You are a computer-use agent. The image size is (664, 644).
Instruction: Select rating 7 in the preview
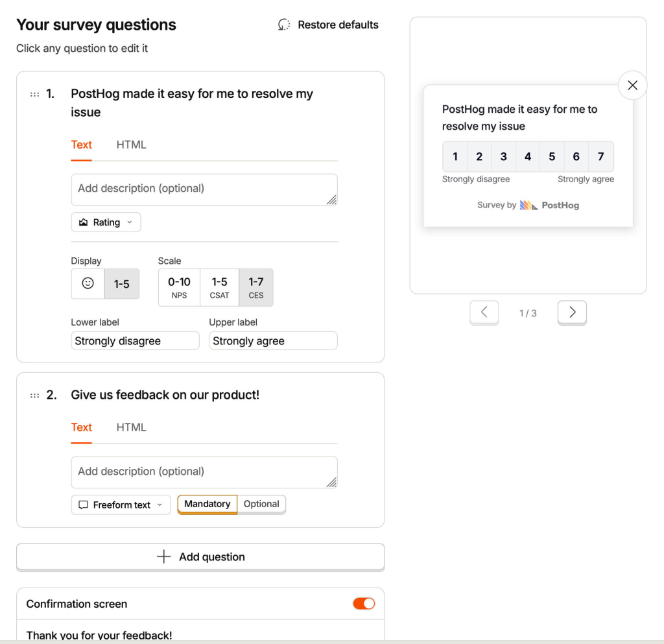click(x=601, y=157)
